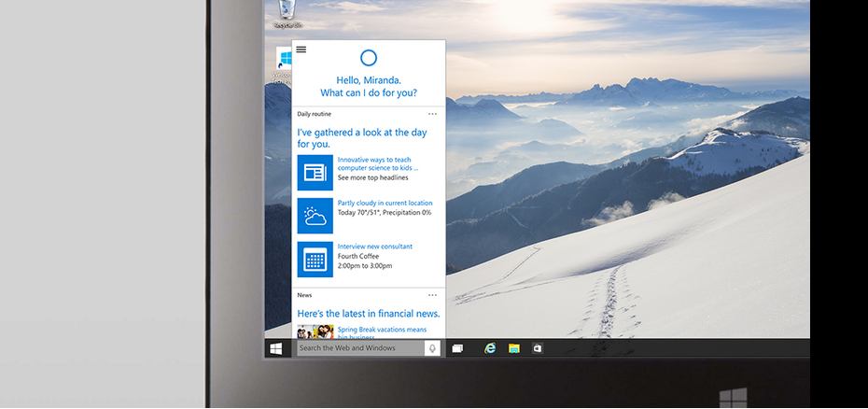Open the calendar tile icon

tap(315, 260)
